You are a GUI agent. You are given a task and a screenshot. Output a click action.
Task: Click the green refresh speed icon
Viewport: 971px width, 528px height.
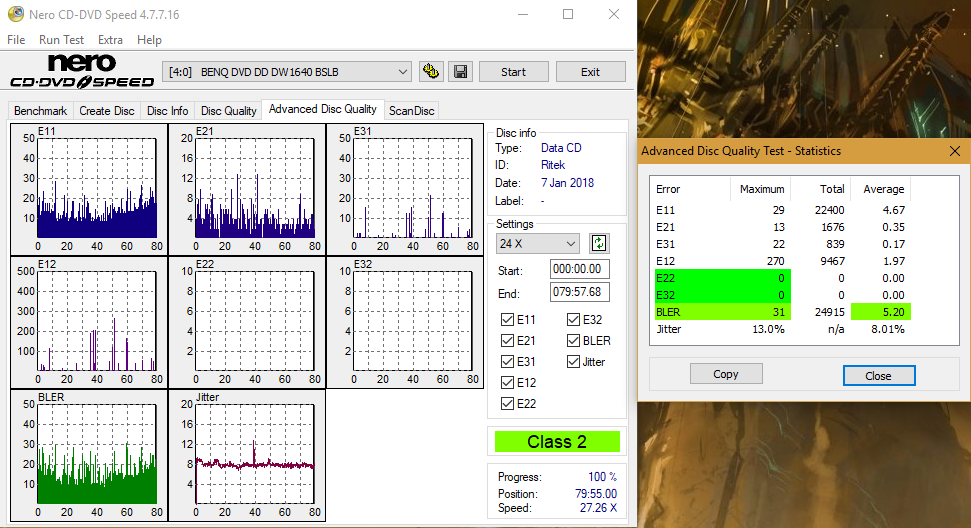tap(599, 243)
